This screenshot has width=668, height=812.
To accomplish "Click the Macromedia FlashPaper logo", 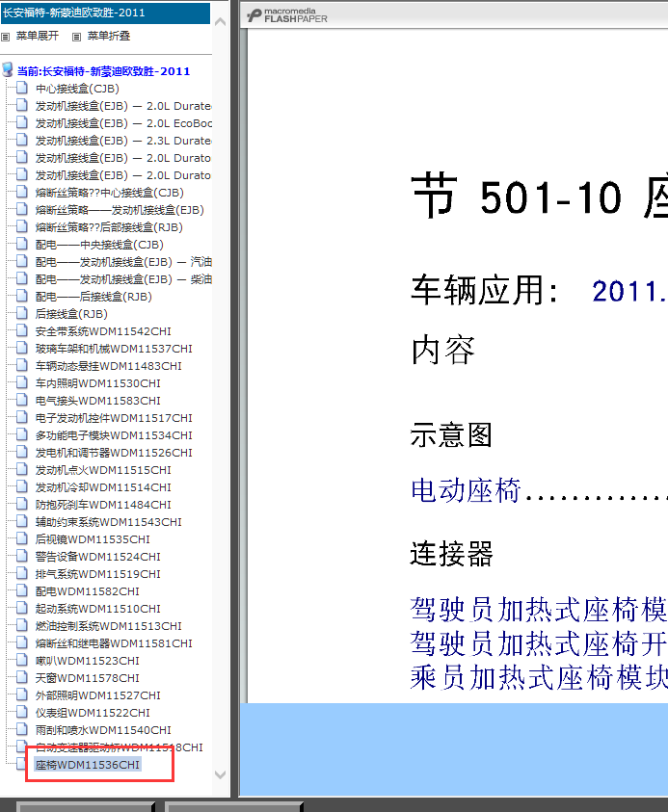I will coord(287,15).
